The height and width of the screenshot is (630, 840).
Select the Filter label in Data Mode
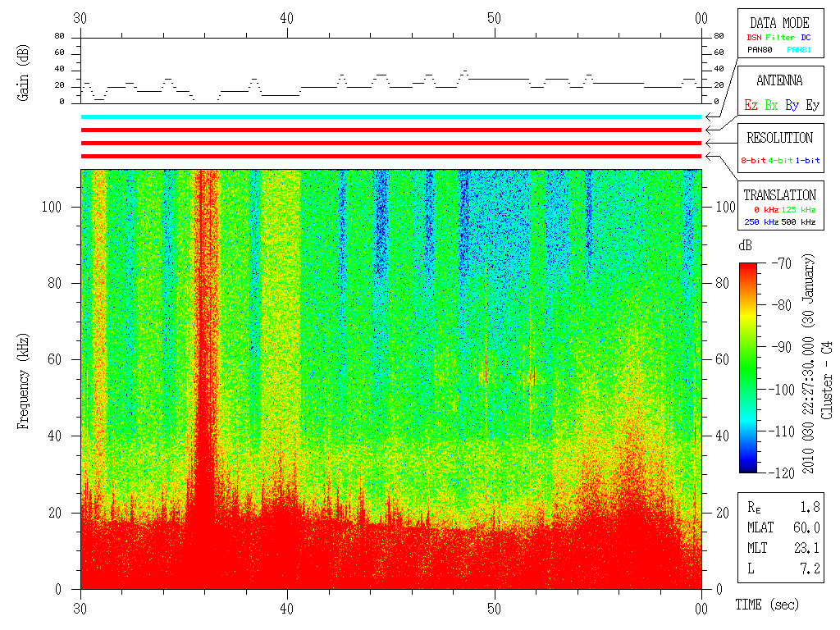pos(780,38)
